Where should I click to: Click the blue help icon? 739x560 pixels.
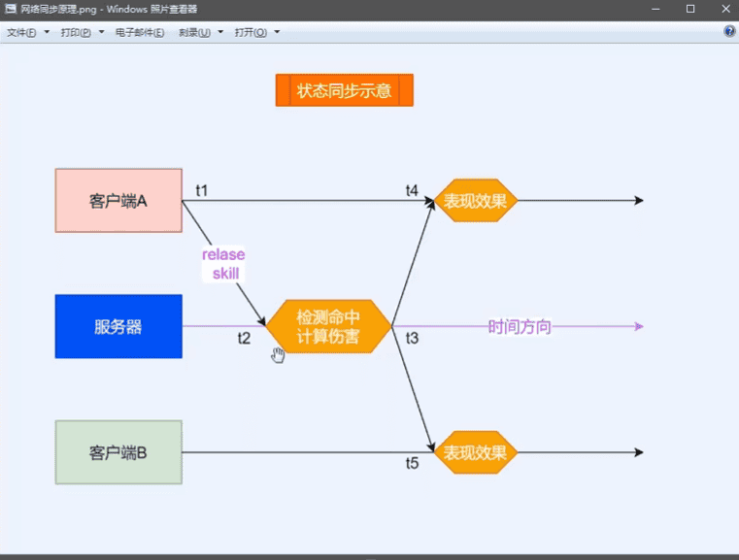729,32
